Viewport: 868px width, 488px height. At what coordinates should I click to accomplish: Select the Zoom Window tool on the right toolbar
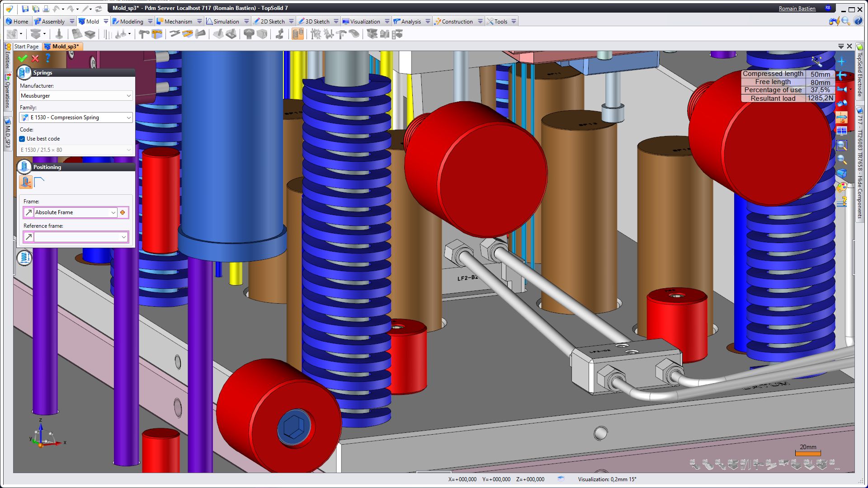(842, 145)
